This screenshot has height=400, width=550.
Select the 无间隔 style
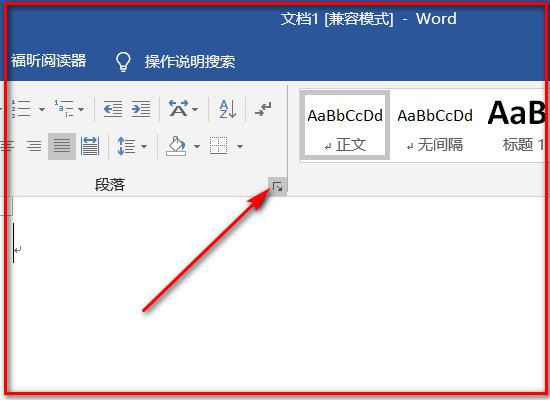(x=435, y=126)
